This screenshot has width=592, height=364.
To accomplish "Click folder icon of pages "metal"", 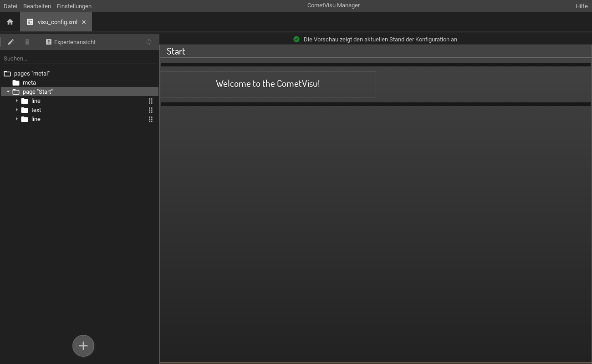I will [x=7, y=73].
